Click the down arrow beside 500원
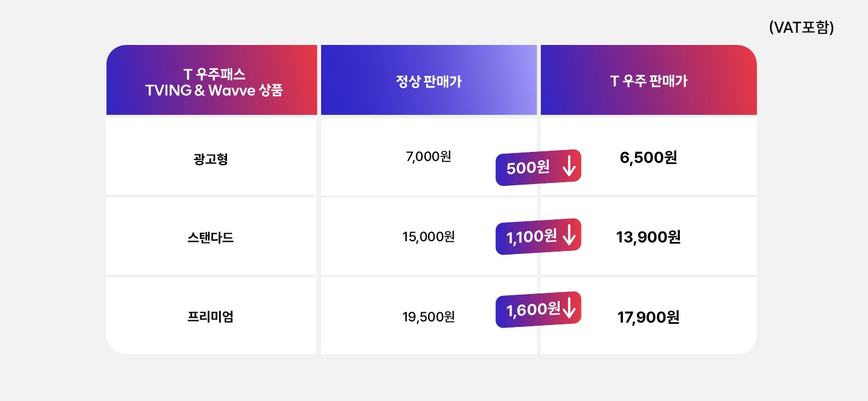Screen dimensions: 868x401 pyautogui.click(x=569, y=167)
